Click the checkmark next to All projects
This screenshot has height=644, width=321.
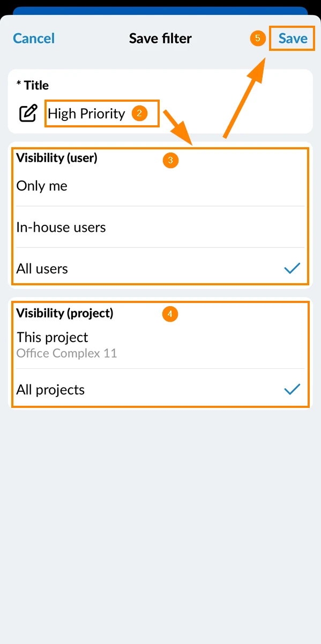coord(292,390)
